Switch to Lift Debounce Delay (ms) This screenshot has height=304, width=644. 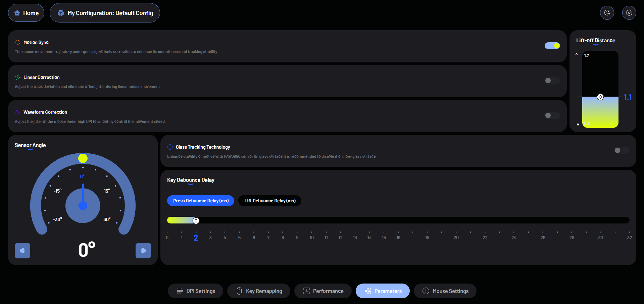(270, 201)
